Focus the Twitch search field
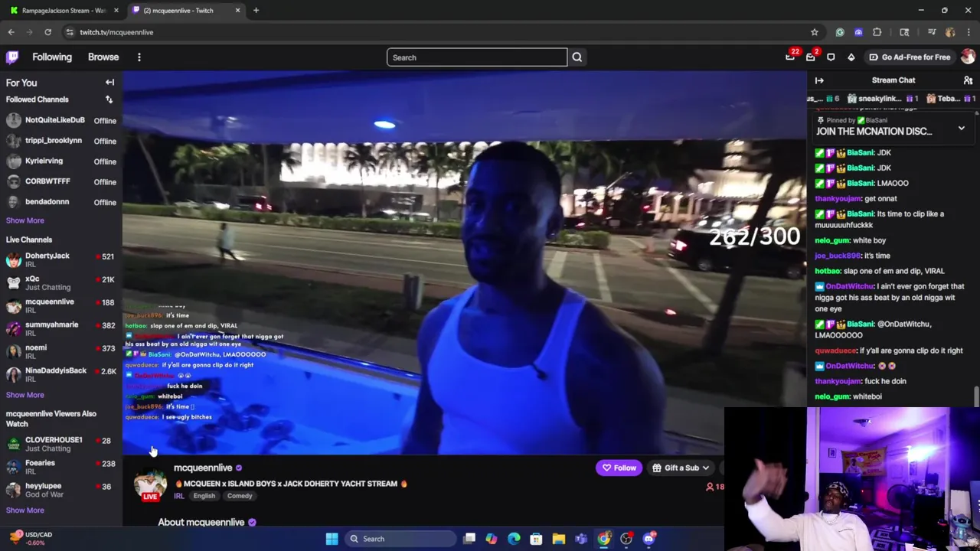The height and width of the screenshot is (551, 980). 477,57
